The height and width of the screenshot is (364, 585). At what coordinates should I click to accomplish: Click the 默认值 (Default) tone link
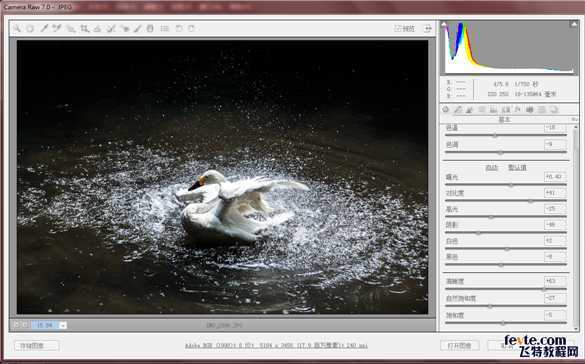(x=517, y=168)
